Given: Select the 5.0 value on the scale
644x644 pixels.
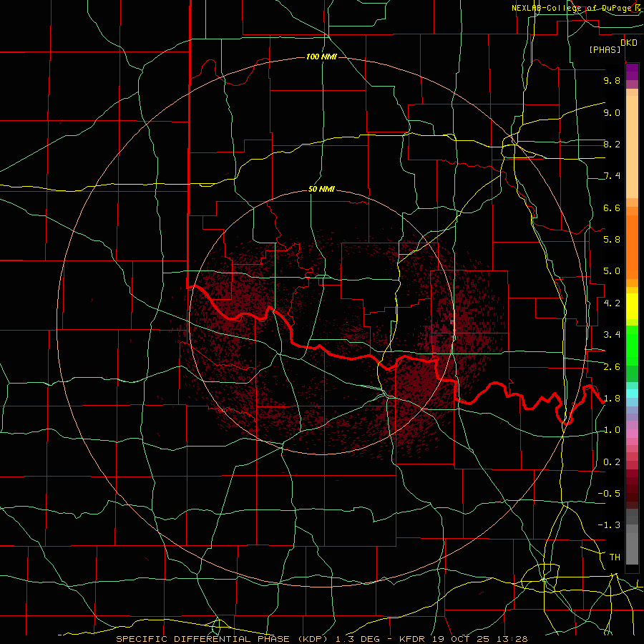Looking at the screenshot, I should coord(612,271).
